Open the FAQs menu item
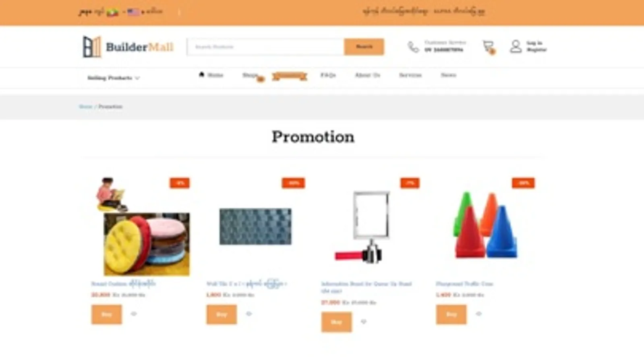Image resolution: width=644 pixels, height=362 pixels. tap(328, 75)
